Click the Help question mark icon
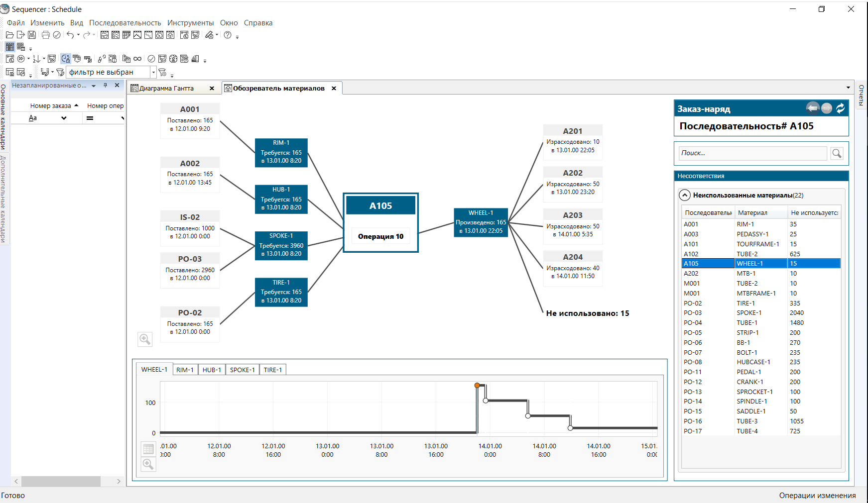The height and width of the screenshot is (503, 868). 228,35
